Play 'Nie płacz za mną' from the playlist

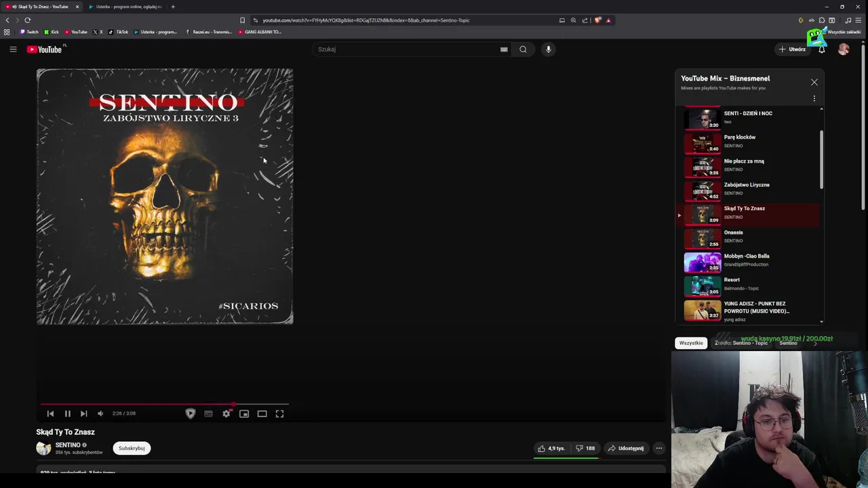click(x=749, y=167)
